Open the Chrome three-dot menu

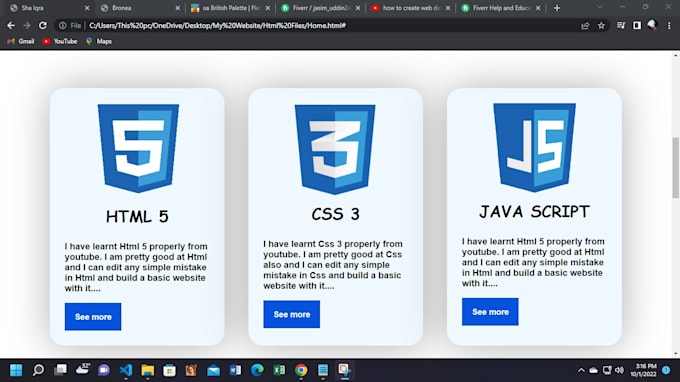[x=669, y=26]
